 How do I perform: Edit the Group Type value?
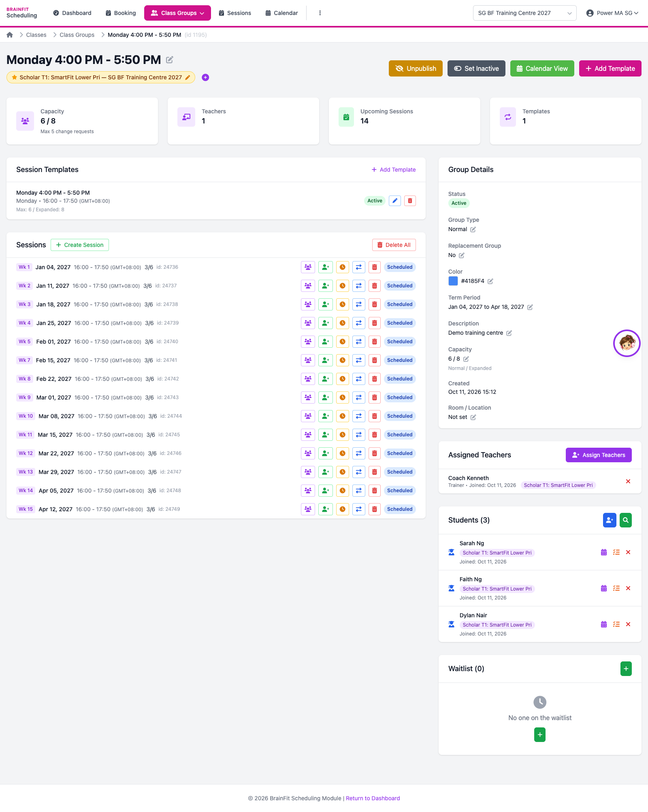473,230
